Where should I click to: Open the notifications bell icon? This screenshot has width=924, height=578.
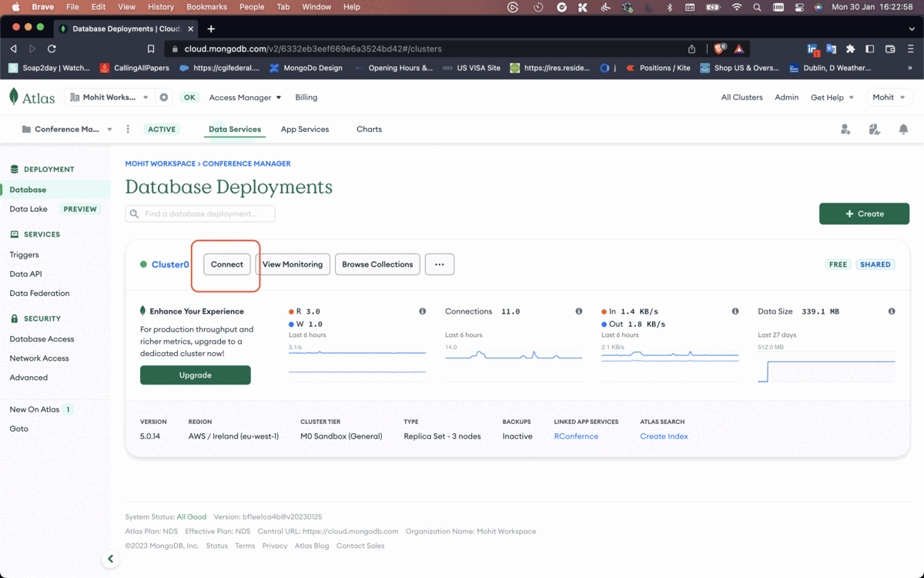tap(903, 129)
